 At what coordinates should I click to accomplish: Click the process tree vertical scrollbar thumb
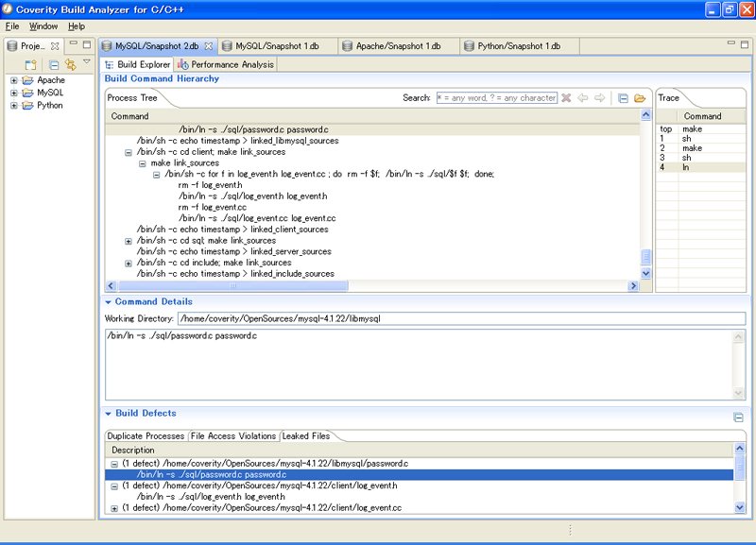coord(645,257)
